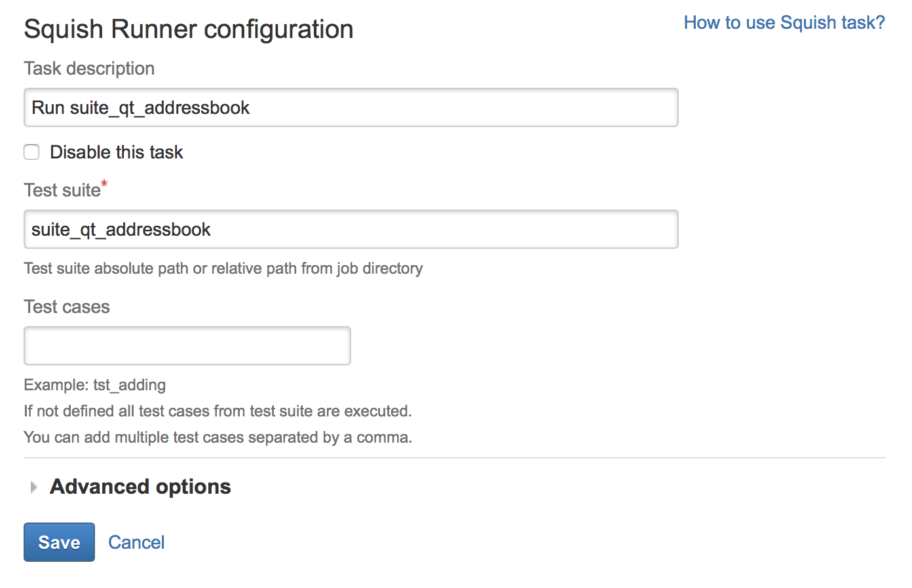Click the required asterisk beside Test suite
Viewport: 912px width, 588px height.
tap(105, 185)
